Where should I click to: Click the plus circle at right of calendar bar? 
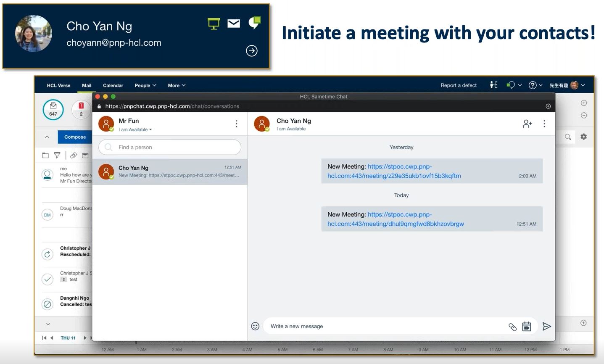583,323
